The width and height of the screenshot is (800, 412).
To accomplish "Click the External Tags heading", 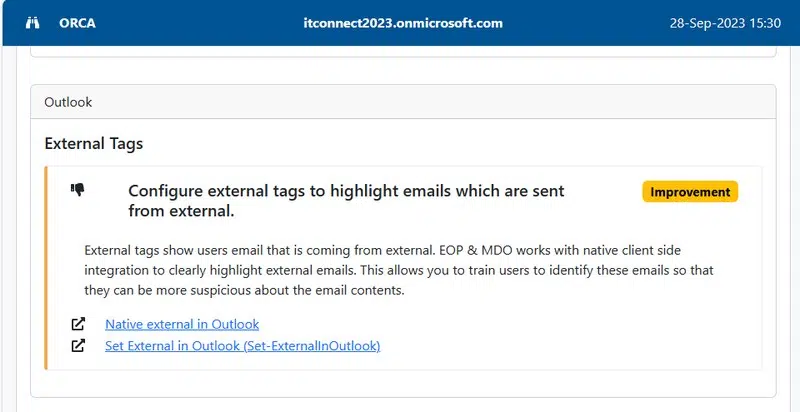I will pos(94,143).
